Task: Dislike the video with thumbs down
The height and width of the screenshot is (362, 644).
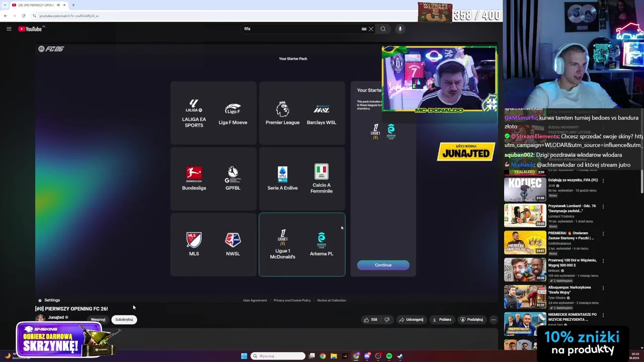Action: (386, 319)
